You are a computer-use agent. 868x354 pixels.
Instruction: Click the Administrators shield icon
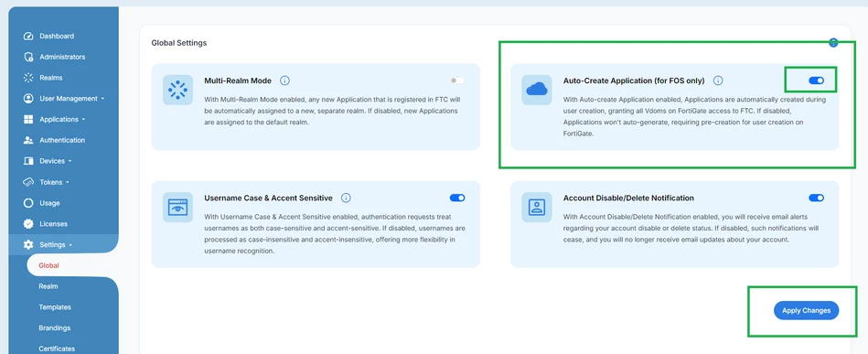(28, 57)
